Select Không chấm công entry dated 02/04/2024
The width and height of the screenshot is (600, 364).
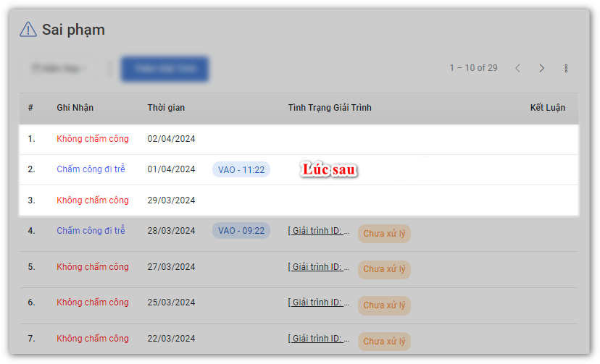93,139
